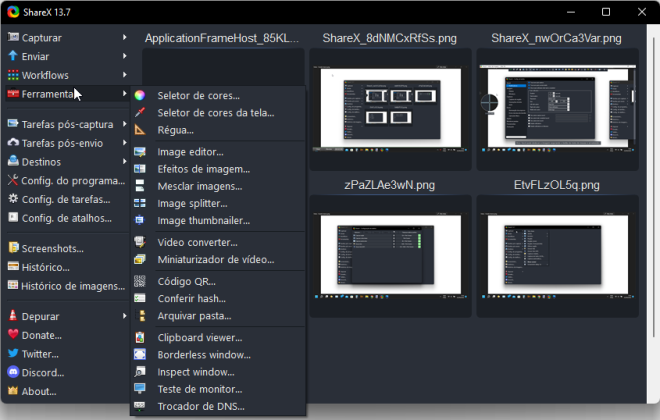Click the Workflows grid icon

pos(13,75)
